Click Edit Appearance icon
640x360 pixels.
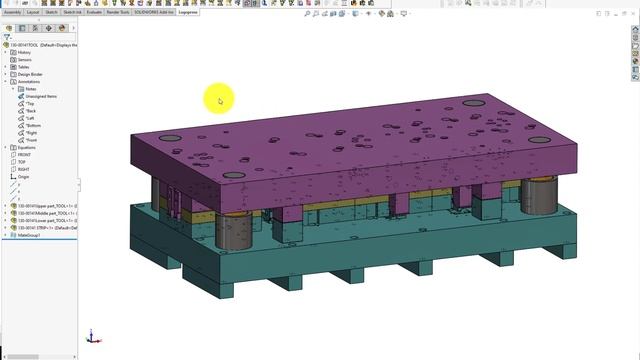pyautogui.click(x=382, y=13)
